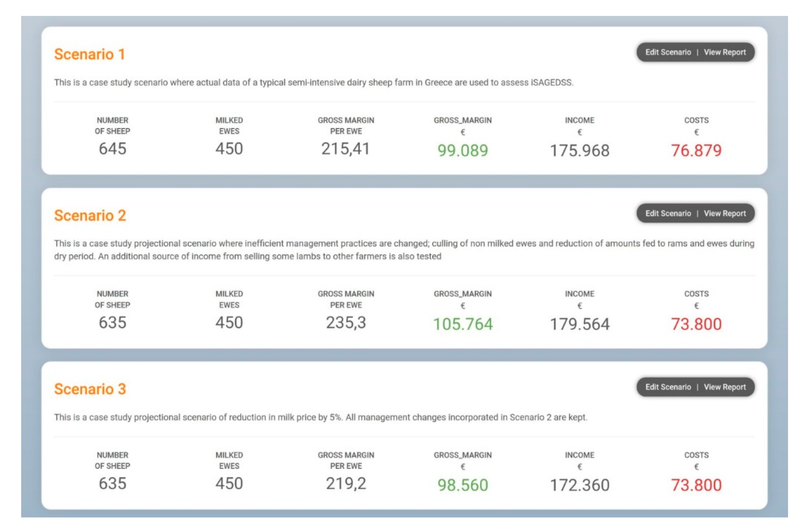This screenshot has width=807, height=532.
Task: Click the income value 179.564
Action: pyautogui.click(x=579, y=324)
